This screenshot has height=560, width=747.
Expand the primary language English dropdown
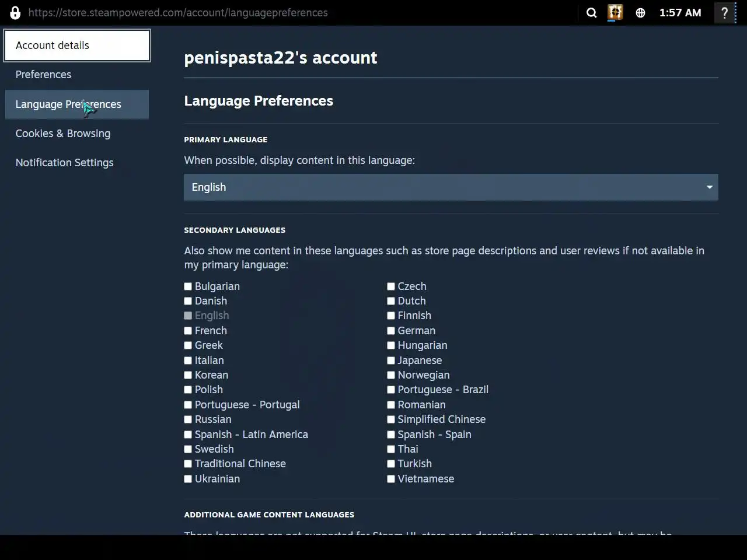pyautogui.click(x=451, y=187)
